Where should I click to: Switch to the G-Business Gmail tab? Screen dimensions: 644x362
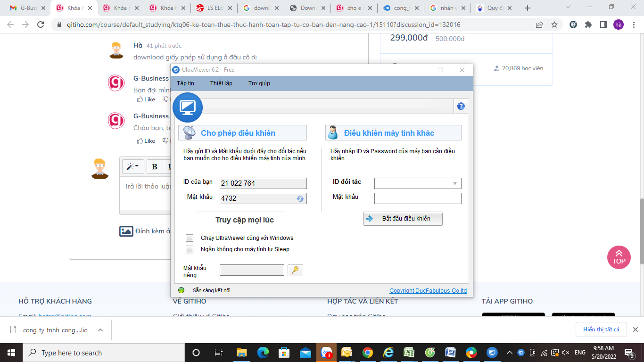tap(28, 8)
